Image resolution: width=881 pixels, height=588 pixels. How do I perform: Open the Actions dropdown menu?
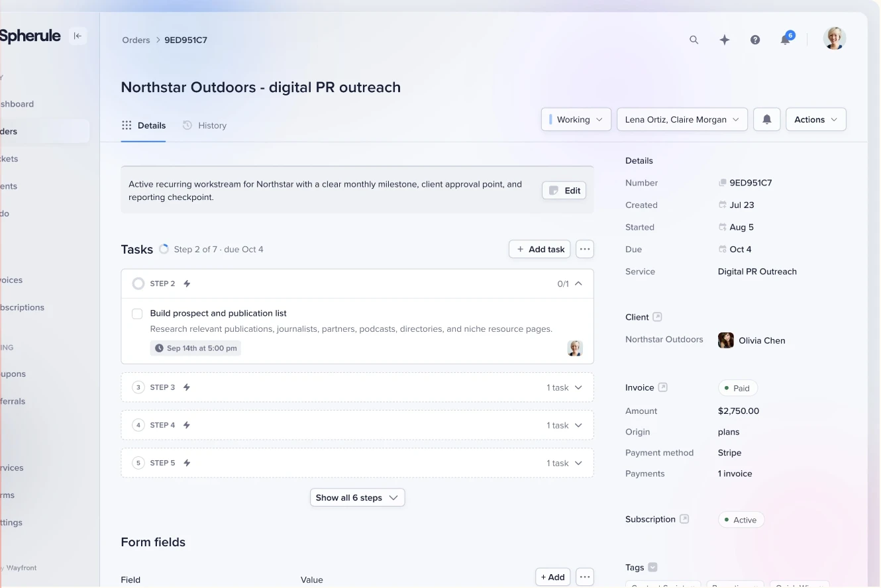click(x=816, y=119)
